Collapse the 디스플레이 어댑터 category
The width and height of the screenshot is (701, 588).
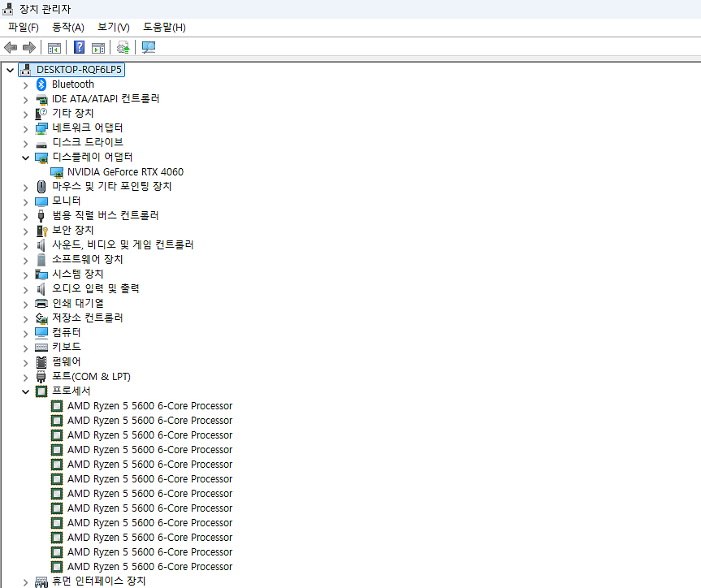point(25,158)
